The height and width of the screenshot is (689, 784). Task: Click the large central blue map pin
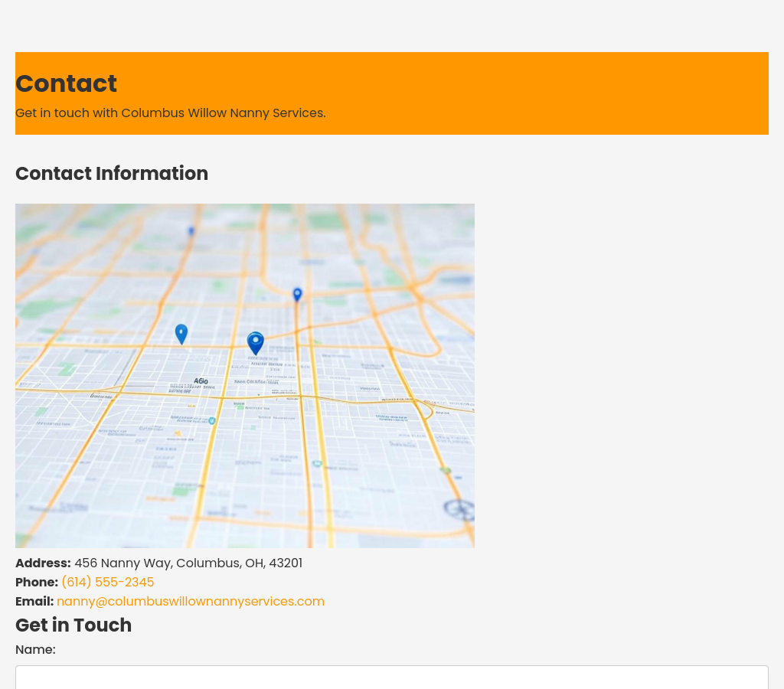(x=256, y=343)
